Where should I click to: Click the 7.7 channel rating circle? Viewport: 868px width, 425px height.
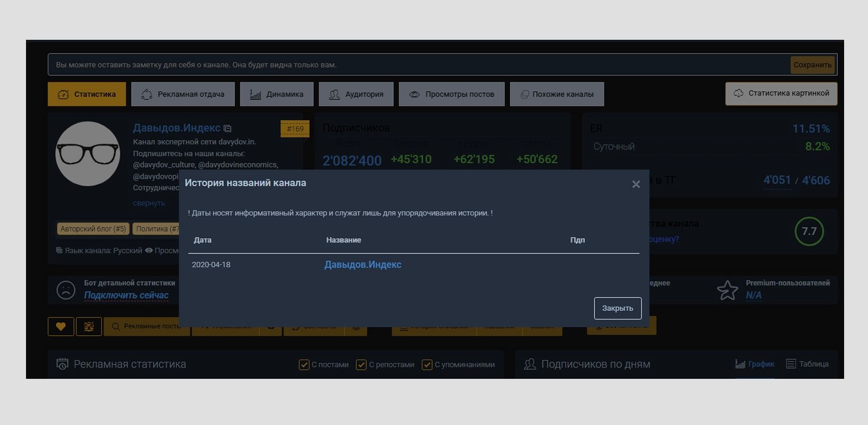(x=809, y=231)
